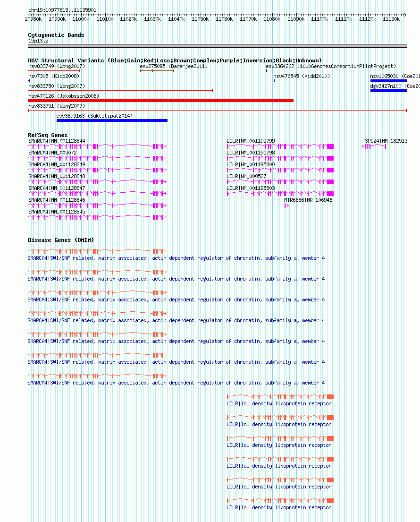Click the blue esv3893163 gain bar
Screen dimensions: 420x522
112,120
